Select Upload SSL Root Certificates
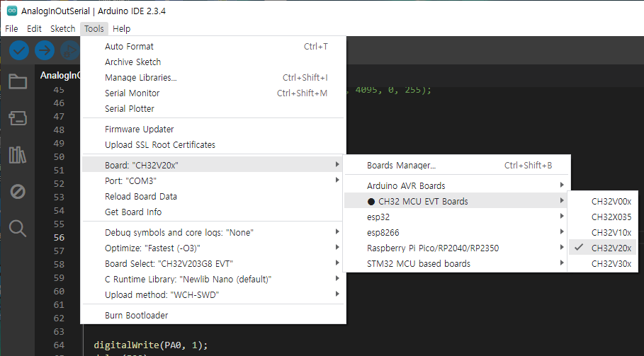 [213, 145]
